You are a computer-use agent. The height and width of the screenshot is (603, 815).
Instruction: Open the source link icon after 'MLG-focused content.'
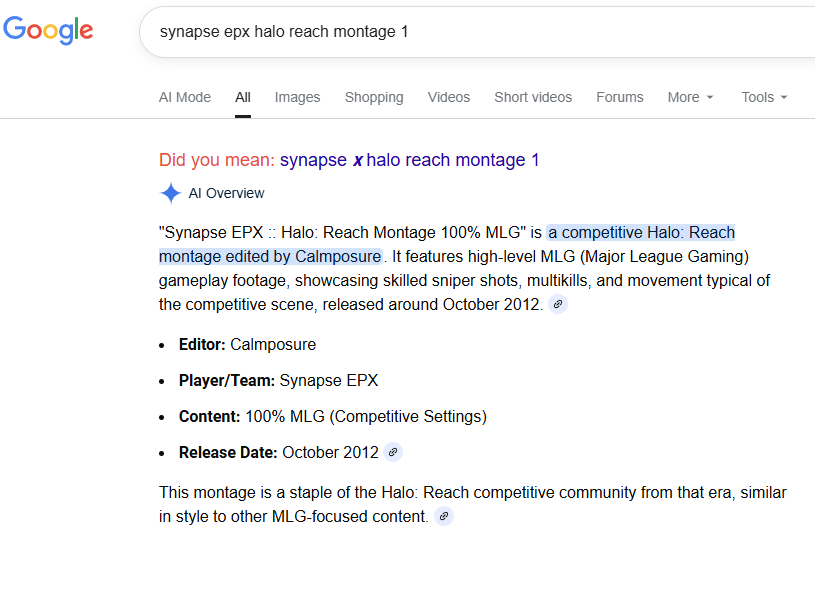444,516
